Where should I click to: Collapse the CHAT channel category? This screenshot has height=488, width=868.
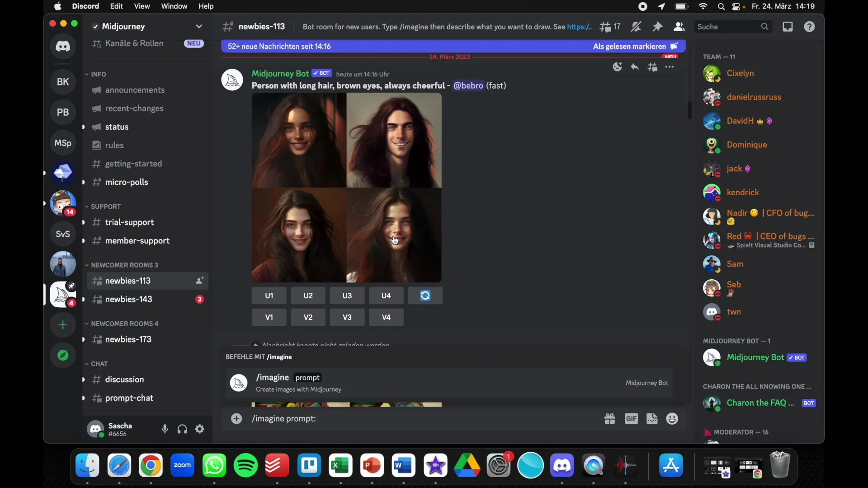pyautogui.click(x=97, y=364)
